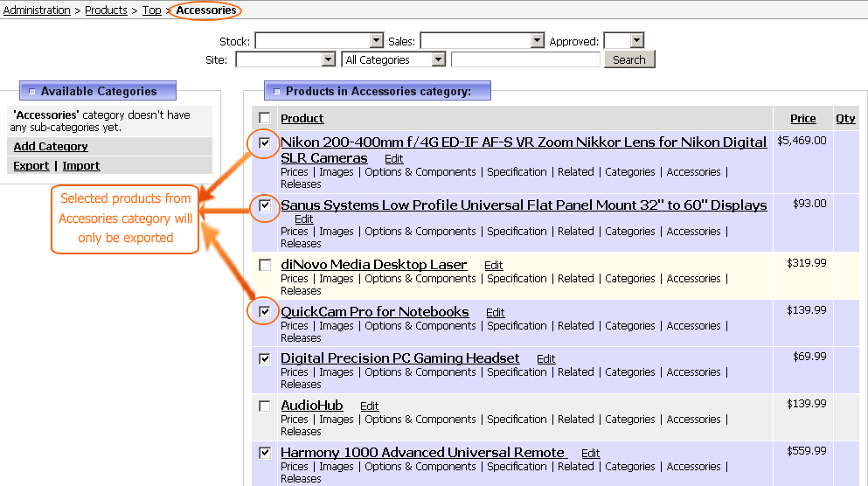868x486 pixels.
Task: Open Categories tab for Sanus Systems mount
Action: tap(630, 232)
